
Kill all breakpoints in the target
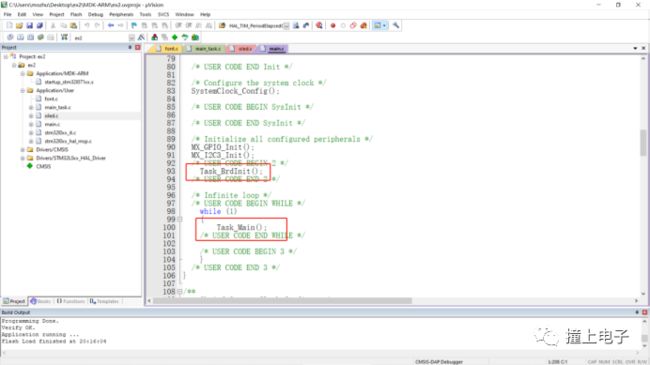point(363,26)
